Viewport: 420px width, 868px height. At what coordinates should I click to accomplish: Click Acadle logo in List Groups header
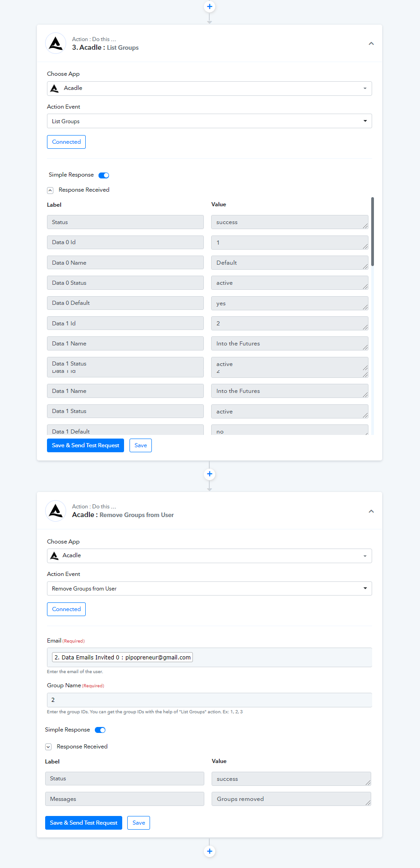(56, 43)
